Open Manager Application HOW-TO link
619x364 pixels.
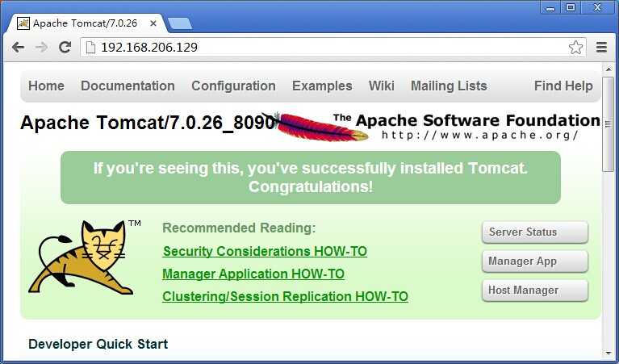(x=253, y=274)
